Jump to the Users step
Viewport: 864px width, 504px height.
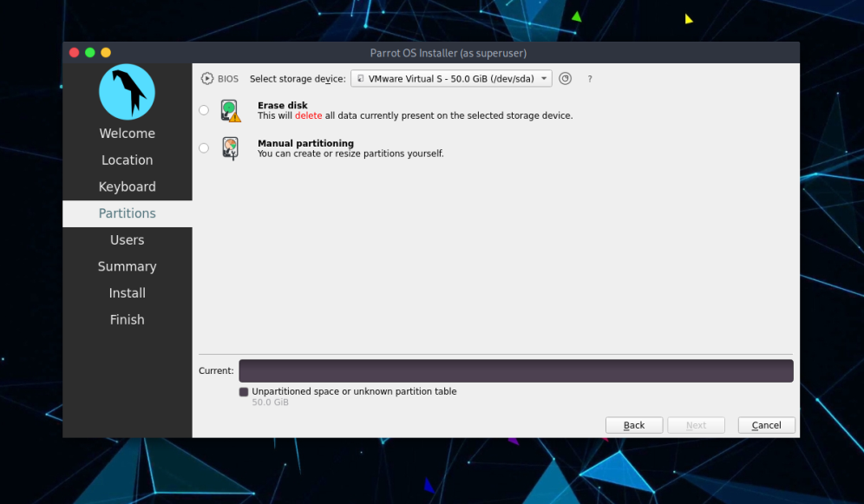pyautogui.click(x=127, y=240)
